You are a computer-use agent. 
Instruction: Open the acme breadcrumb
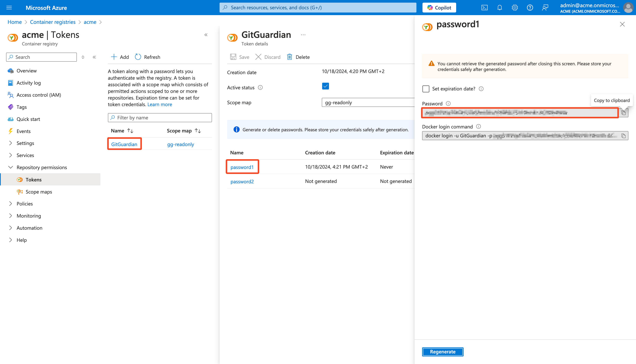coord(90,22)
